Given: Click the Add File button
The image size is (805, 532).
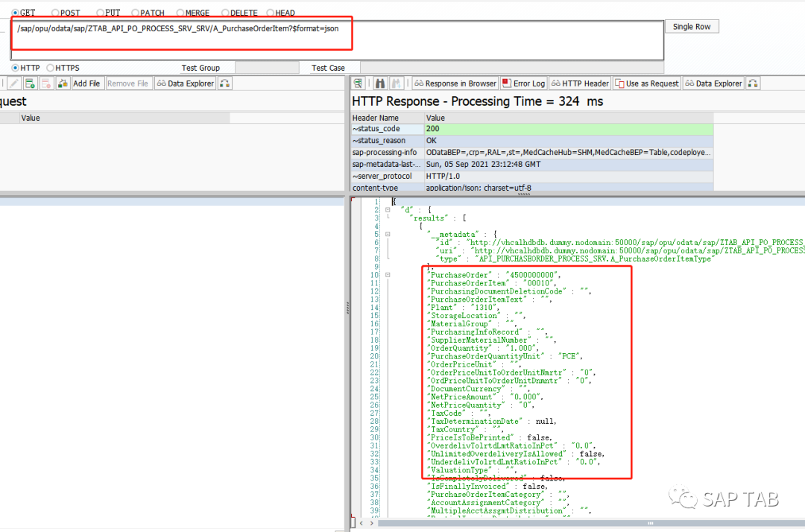Looking at the screenshot, I should [86, 83].
